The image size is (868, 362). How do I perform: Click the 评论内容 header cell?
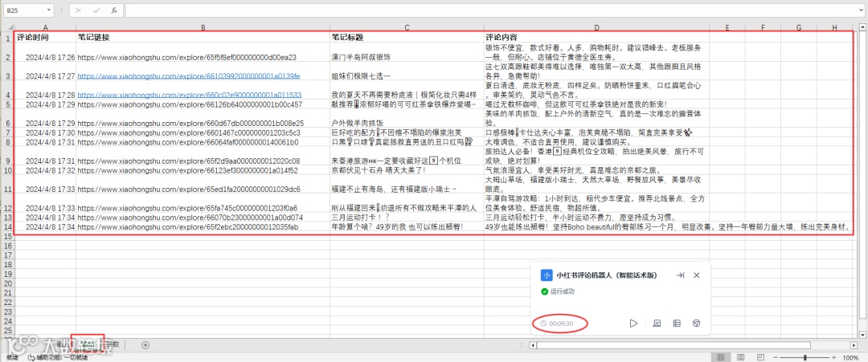596,38
